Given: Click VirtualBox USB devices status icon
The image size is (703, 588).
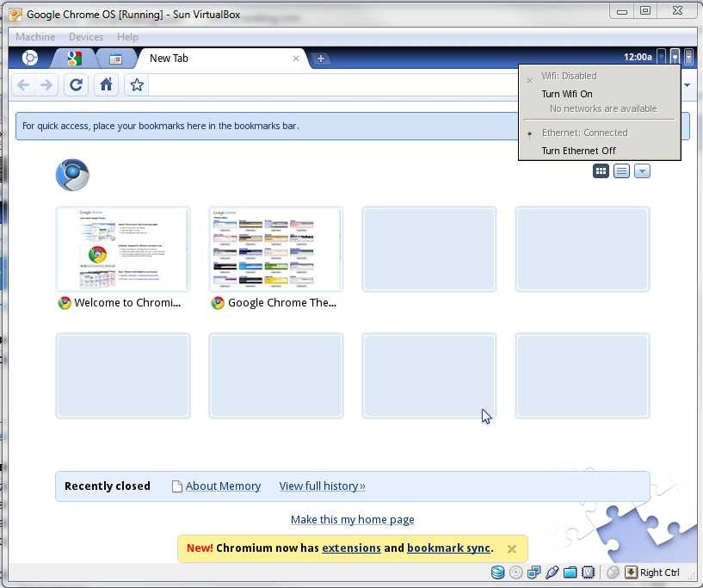Looking at the screenshot, I should (x=552, y=573).
